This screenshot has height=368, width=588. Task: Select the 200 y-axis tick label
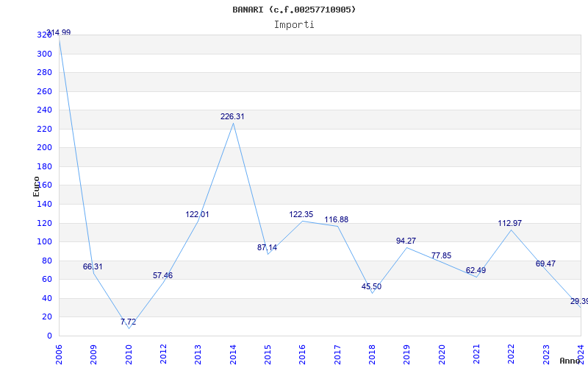tap(44, 148)
